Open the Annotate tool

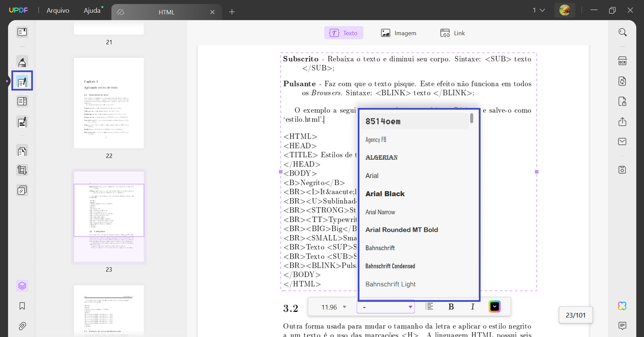[x=22, y=61]
